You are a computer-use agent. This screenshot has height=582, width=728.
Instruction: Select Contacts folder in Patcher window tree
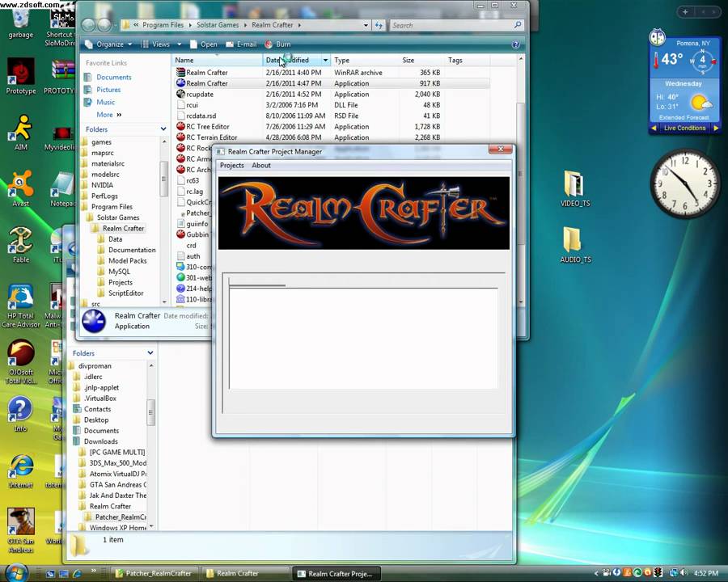(97, 409)
